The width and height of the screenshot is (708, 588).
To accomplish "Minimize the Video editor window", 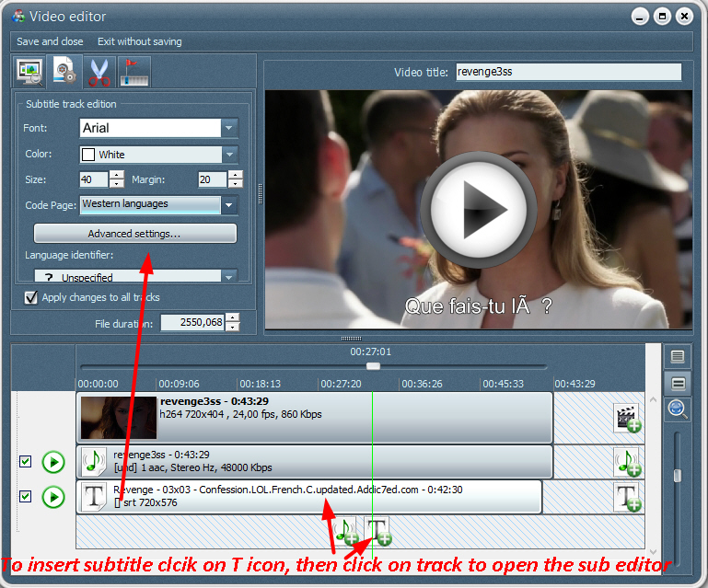I will 640,17.
